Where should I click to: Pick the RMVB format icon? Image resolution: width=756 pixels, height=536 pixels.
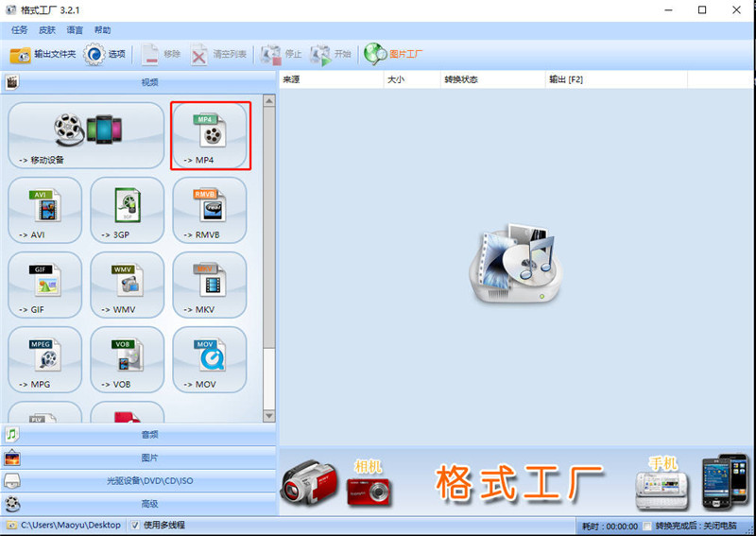coord(209,209)
